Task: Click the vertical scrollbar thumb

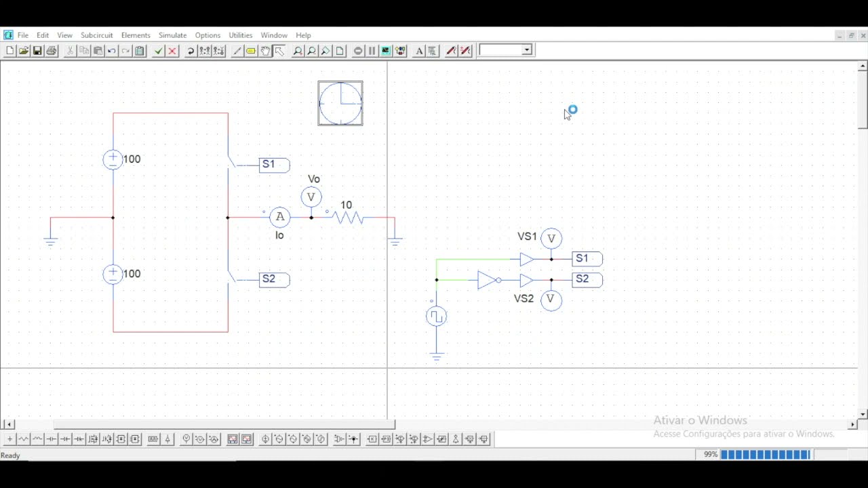Action: click(863, 100)
